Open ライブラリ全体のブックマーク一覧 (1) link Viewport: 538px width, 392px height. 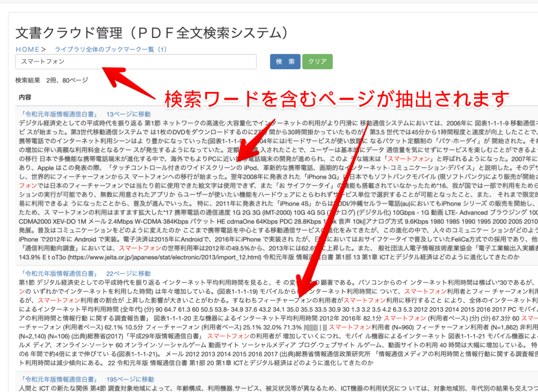pyautogui.click(x=110, y=49)
